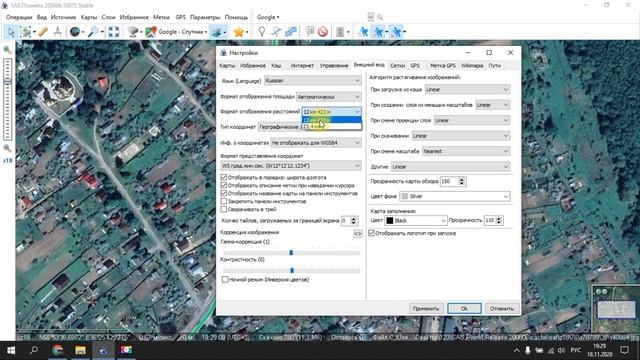
Task: Open Windows Start menu
Action: point(11,350)
